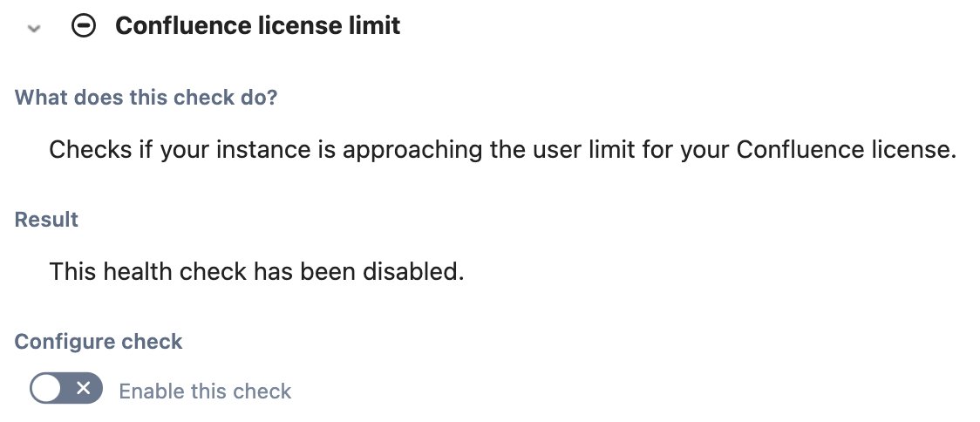Select the Confluence license limit heading
The image size is (980, 422).
pos(257,25)
